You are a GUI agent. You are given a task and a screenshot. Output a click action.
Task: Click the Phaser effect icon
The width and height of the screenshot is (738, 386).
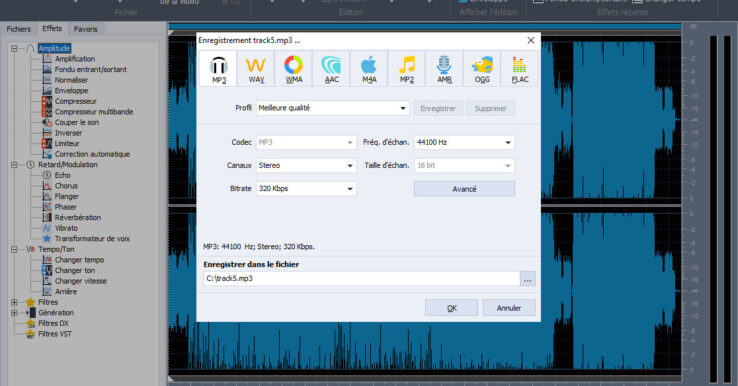47,207
